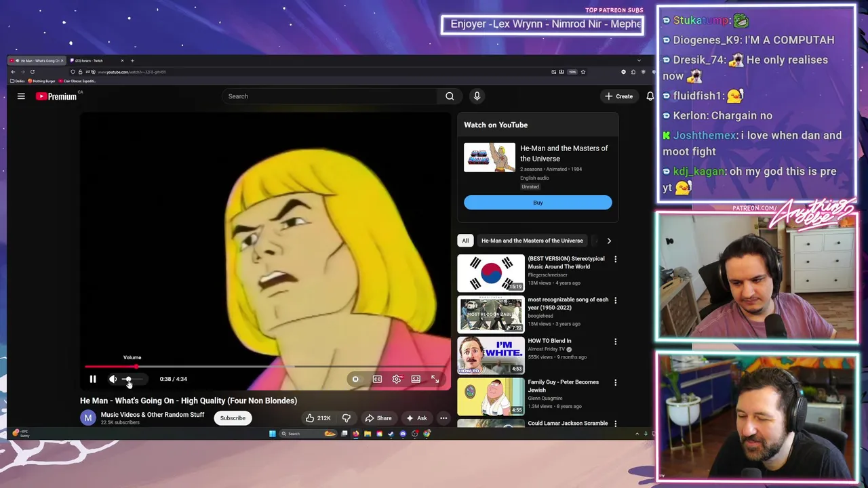Open options for Stereotypical Music video
Screen dimensions: 868x488
[x=615, y=259]
